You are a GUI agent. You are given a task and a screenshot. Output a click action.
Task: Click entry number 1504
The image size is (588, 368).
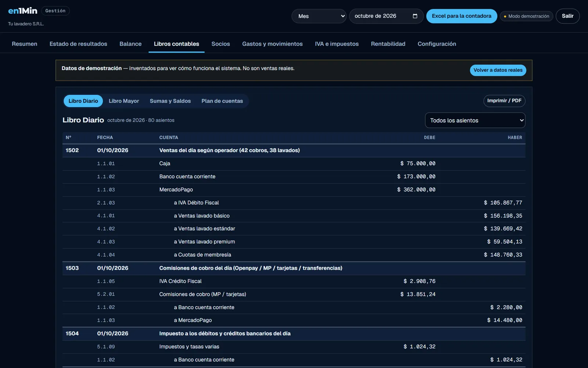point(72,333)
